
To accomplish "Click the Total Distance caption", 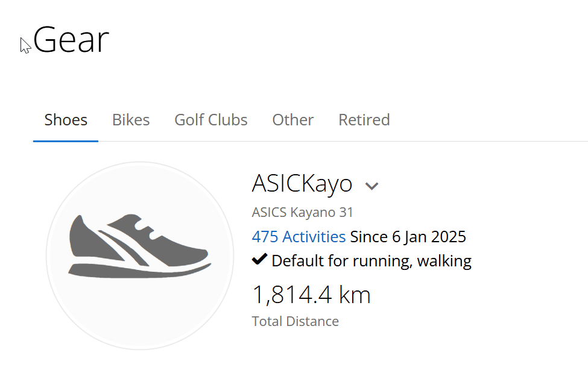I will pyautogui.click(x=295, y=321).
